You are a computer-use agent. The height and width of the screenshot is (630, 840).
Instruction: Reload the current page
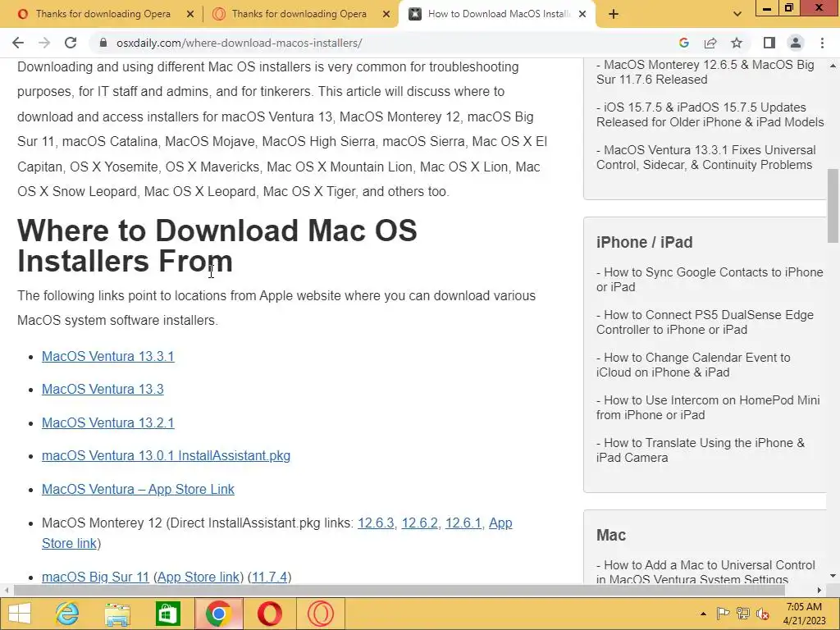point(71,43)
